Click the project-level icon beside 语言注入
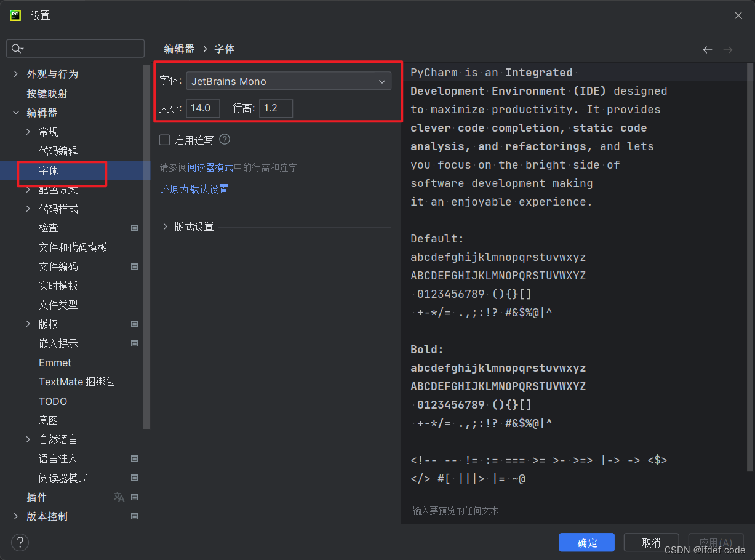 tap(134, 458)
